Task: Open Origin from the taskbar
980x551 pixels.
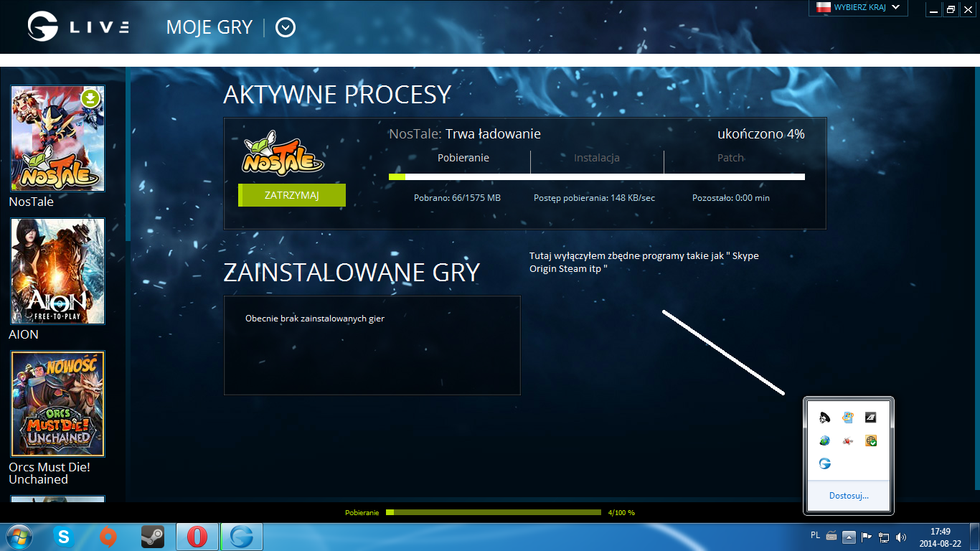Action: [108, 537]
